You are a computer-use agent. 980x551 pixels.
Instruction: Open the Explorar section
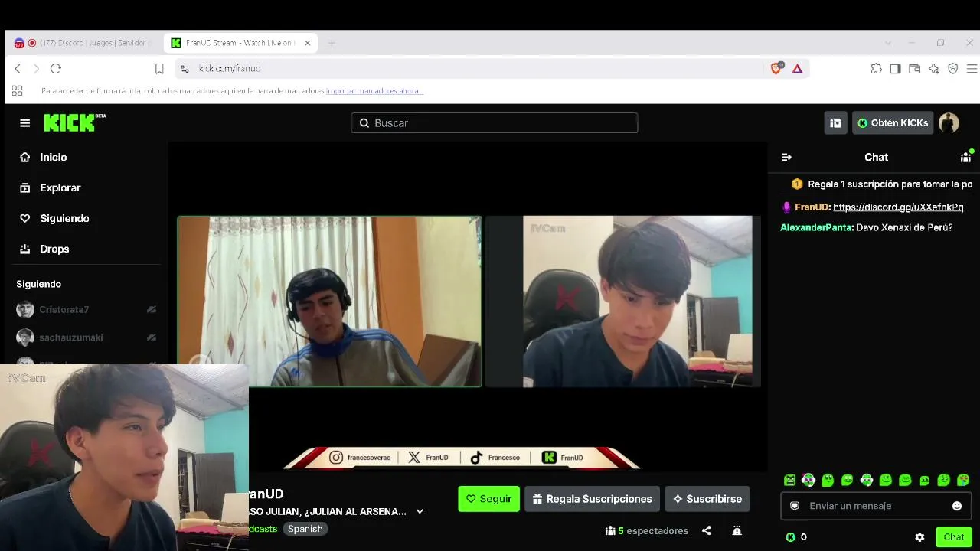[60, 187]
